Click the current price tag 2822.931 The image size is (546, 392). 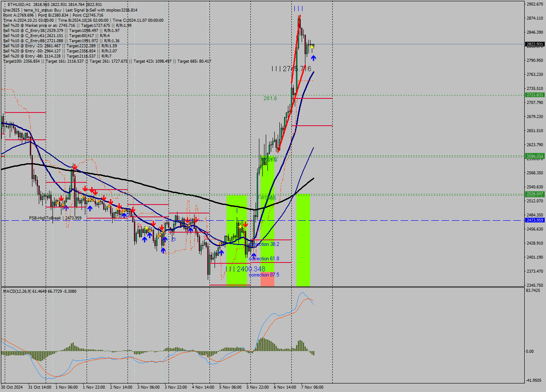[535, 44]
